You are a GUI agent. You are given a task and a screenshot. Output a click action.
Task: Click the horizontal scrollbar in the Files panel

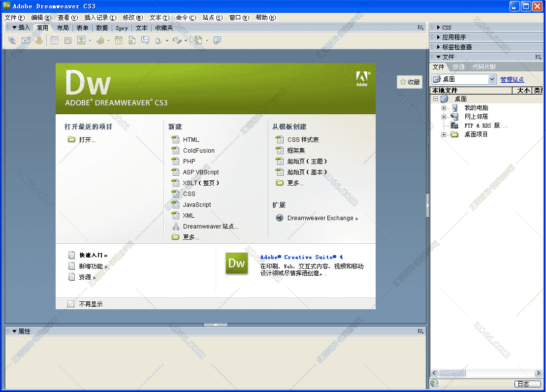(x=453, y=373)
